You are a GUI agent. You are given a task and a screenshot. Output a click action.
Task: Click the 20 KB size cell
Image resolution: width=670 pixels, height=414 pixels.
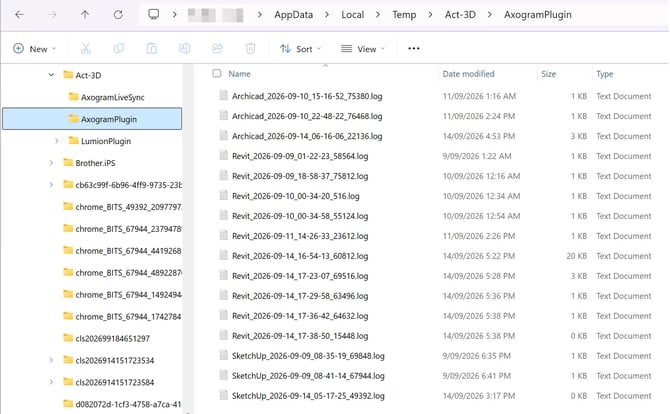(x=576, y=255)
